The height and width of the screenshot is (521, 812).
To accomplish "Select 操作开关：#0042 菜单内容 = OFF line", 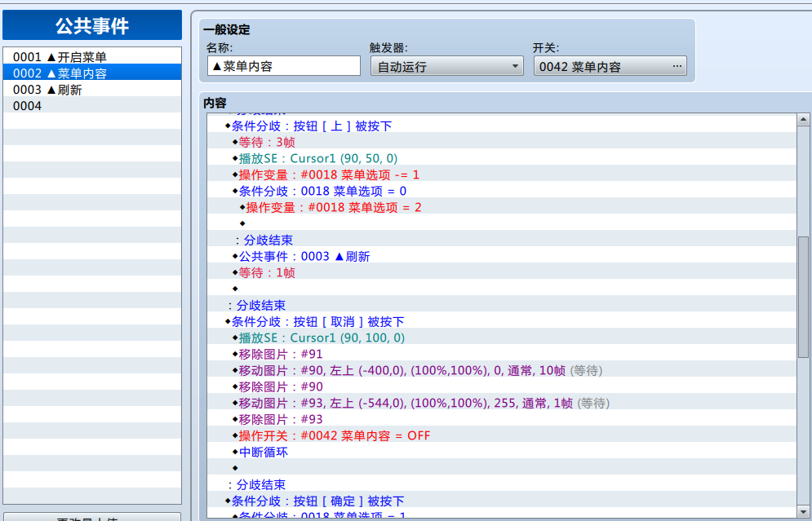I will (501, 435).
